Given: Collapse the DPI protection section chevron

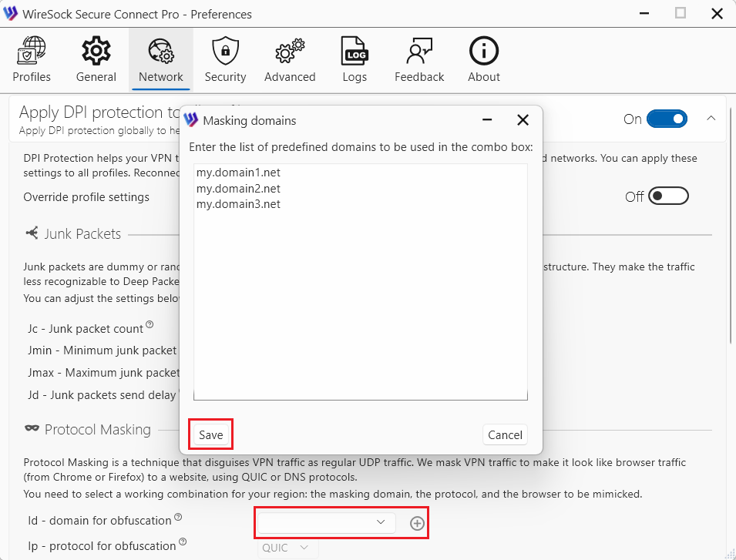Looking at the screenshot, I should (711, 119).
